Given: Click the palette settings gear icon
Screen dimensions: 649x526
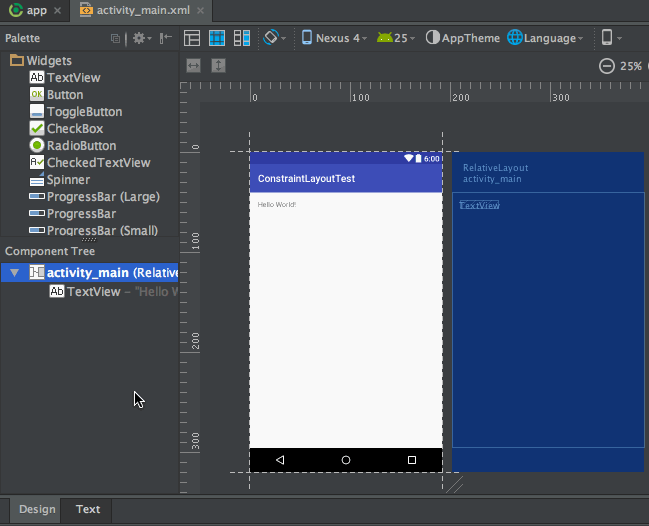Looking at the screenshot, I should pos(139,38).
